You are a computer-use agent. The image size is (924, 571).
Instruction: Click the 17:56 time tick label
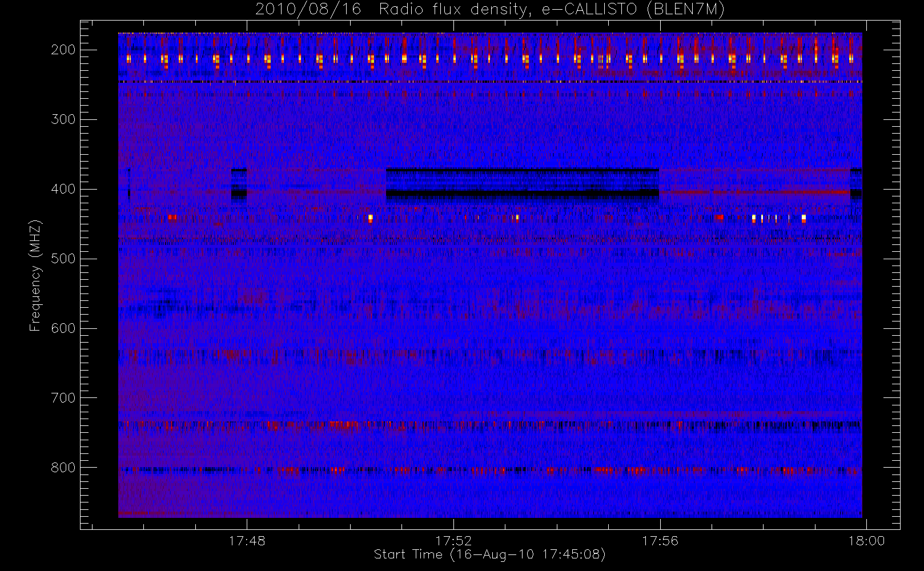click(660, 541)
